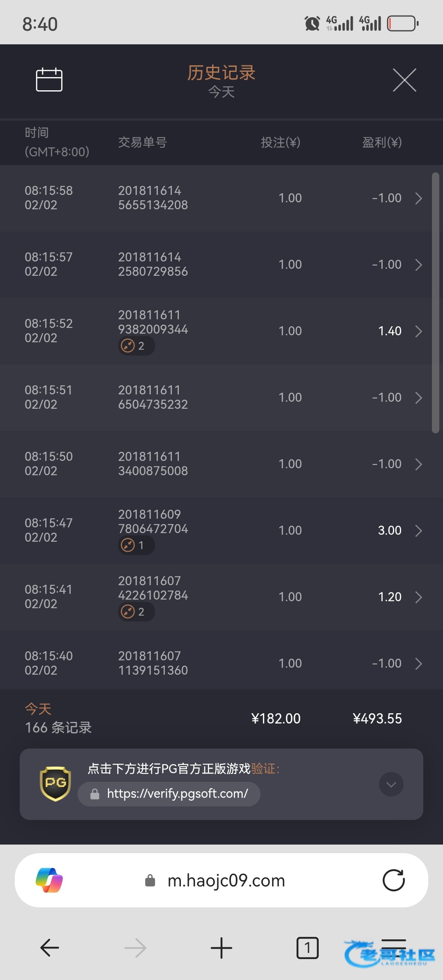
Task: Tap free-spin badge on 08:15:52 record
Action: coord(136,346)
